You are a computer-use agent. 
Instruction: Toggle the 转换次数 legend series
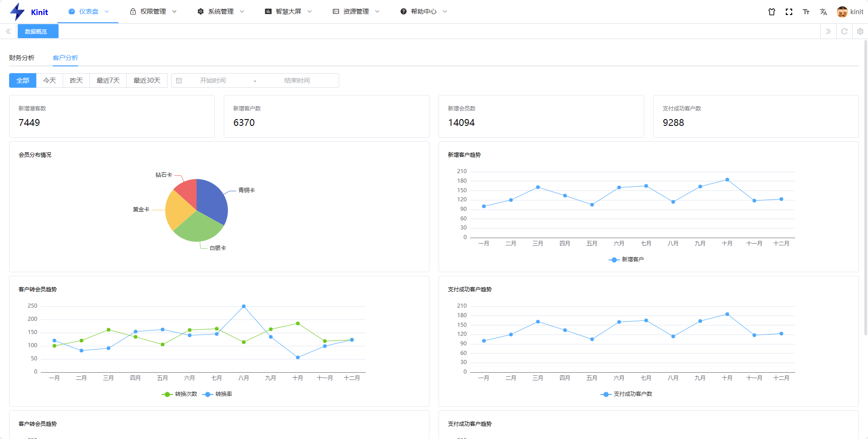pos(179,394)
